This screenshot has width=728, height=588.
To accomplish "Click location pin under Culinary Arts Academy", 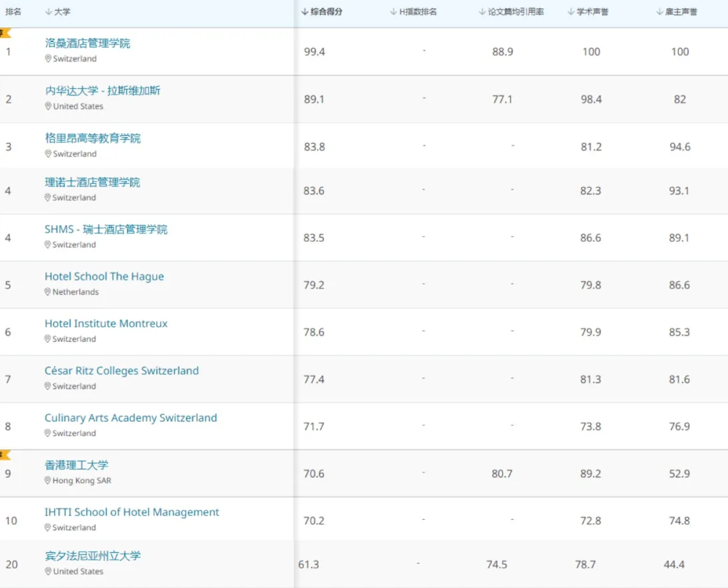I will [x=47, y=433].
